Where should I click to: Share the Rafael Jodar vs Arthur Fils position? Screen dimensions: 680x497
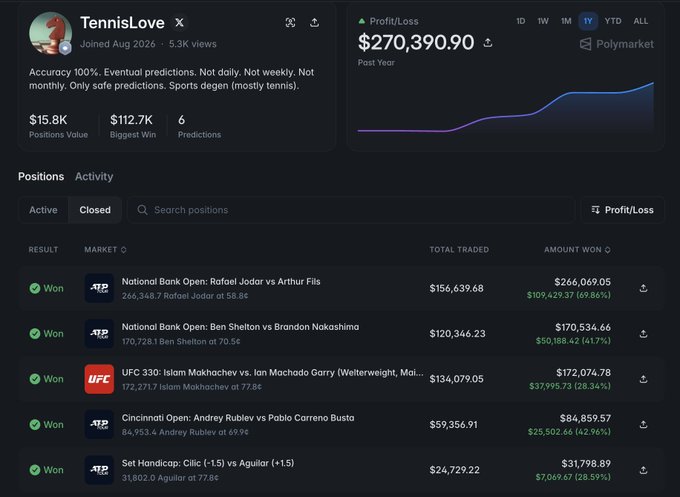coord(644,288)
